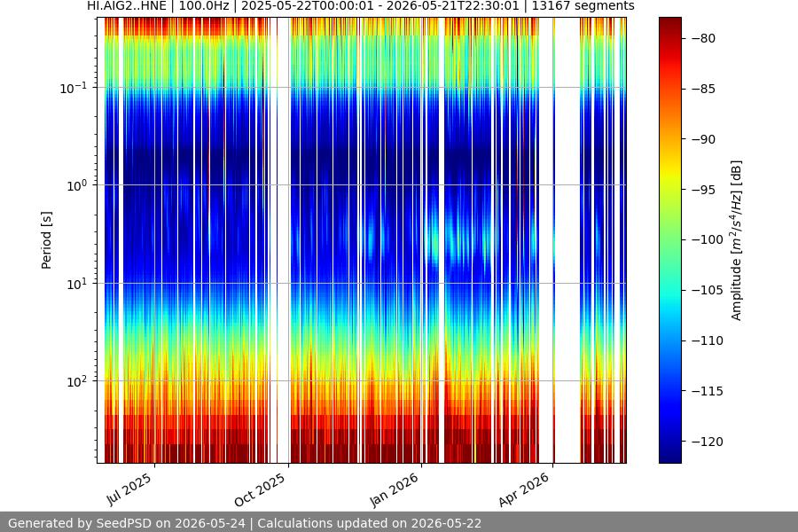This screenshot has height=532, width=798.
Task: Click the −105 colorbar tick label
Action: [707, 290]
